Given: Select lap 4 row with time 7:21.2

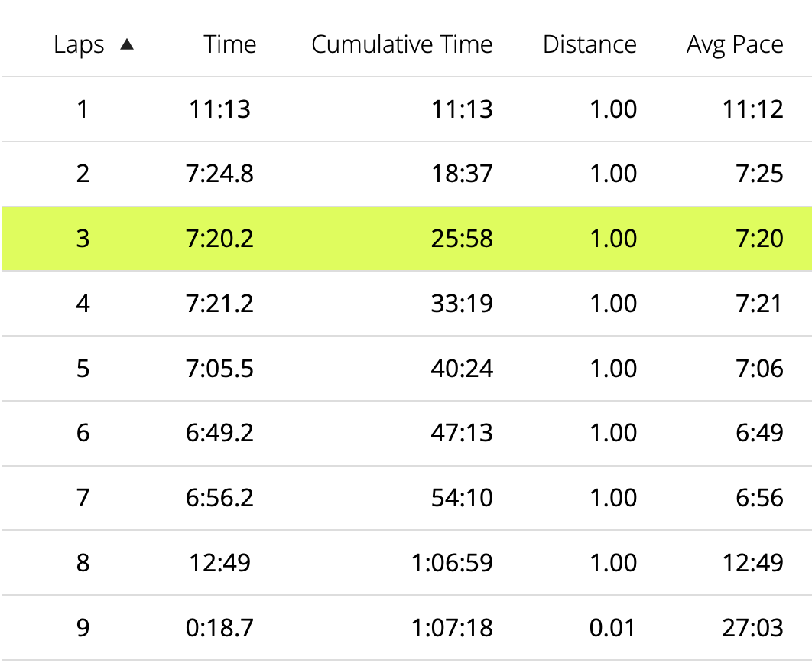Looking at the screenshot, I should click(x=407, y=304).
